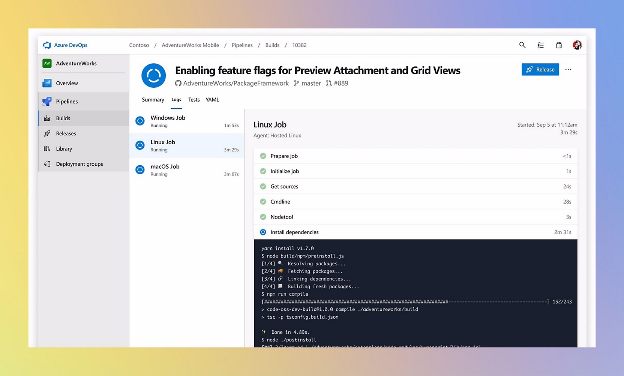This screenshot has height=376, width=624.
Task: Open pull request #889 link
Action: pos(337,83)
